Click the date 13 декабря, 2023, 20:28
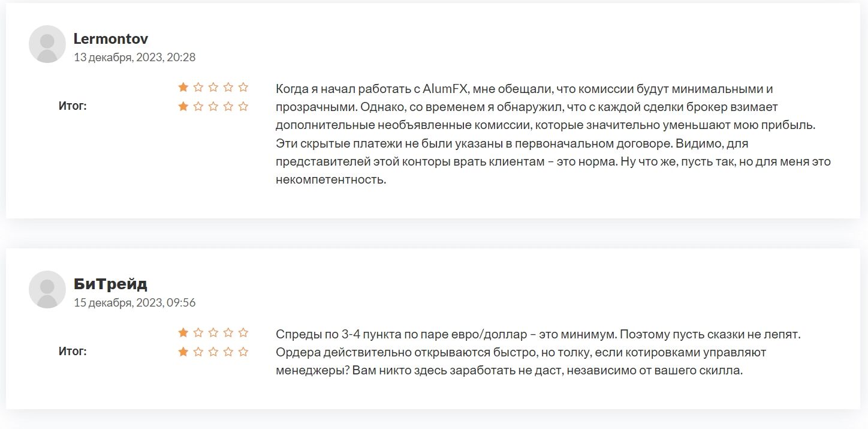The image size is (868, 429). (134, 58)
